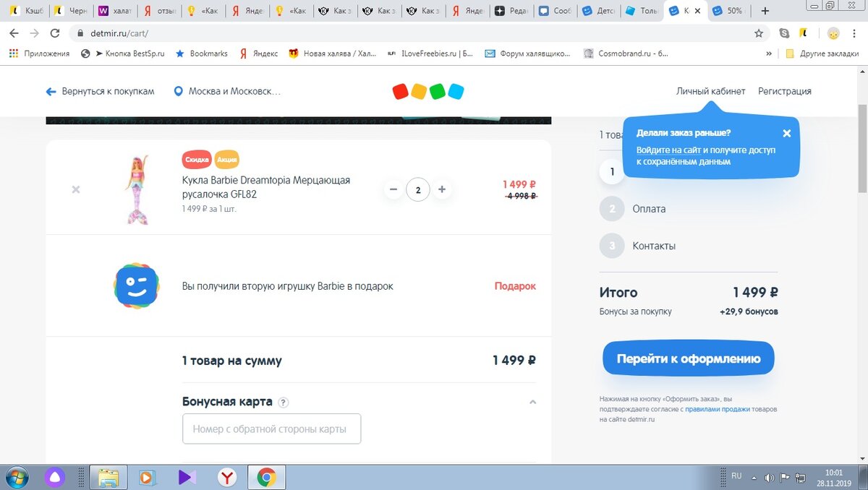Open the Windows Start menu
The image size is (868, 490).
pyautogui.click(x=17, y=477)
